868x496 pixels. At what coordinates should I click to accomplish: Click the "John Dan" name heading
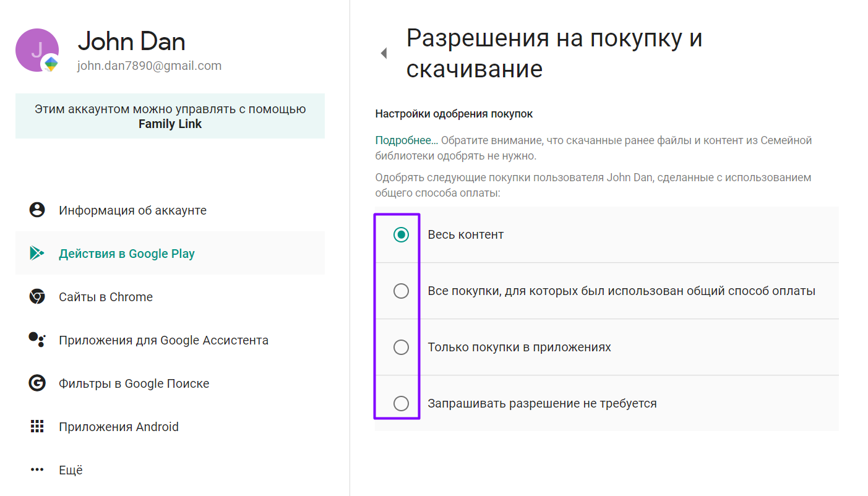131,41
